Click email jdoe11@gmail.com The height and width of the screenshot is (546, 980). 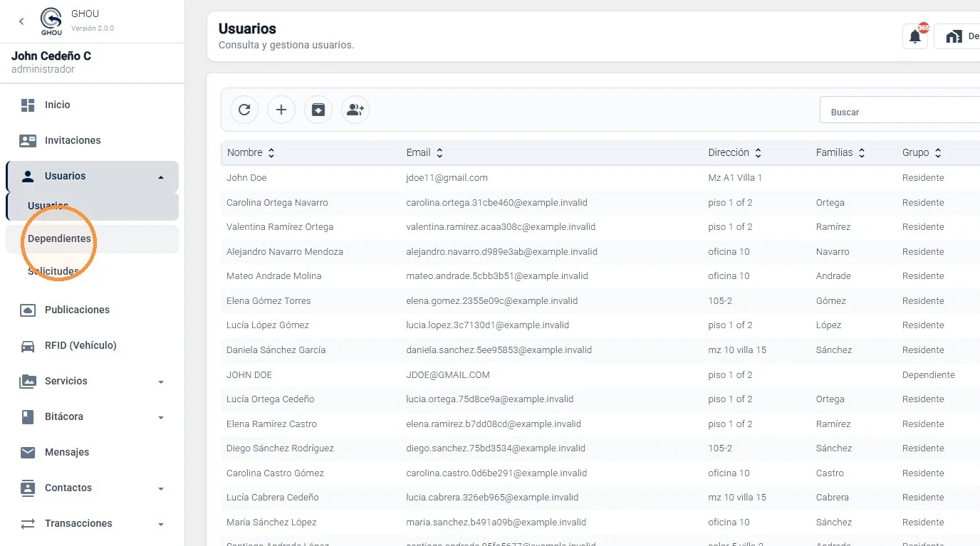tap(447, 178)
